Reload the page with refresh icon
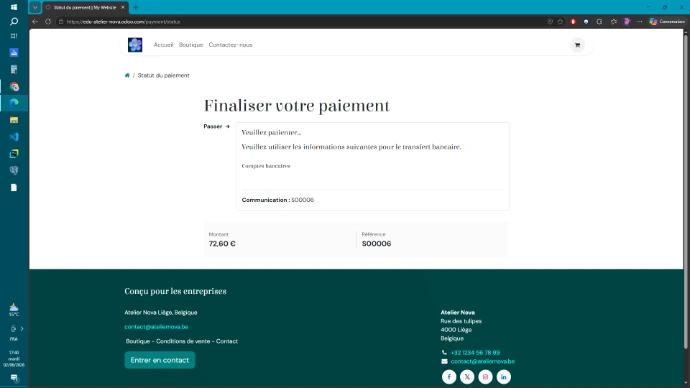Image resolution: width=690 pixels, height=388 pixels. point(48,22)
